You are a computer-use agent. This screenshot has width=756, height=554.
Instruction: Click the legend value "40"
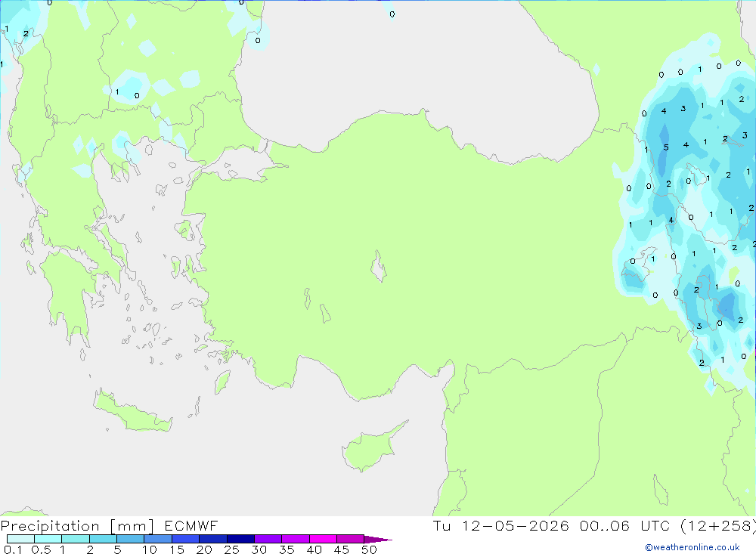(314, 549)
